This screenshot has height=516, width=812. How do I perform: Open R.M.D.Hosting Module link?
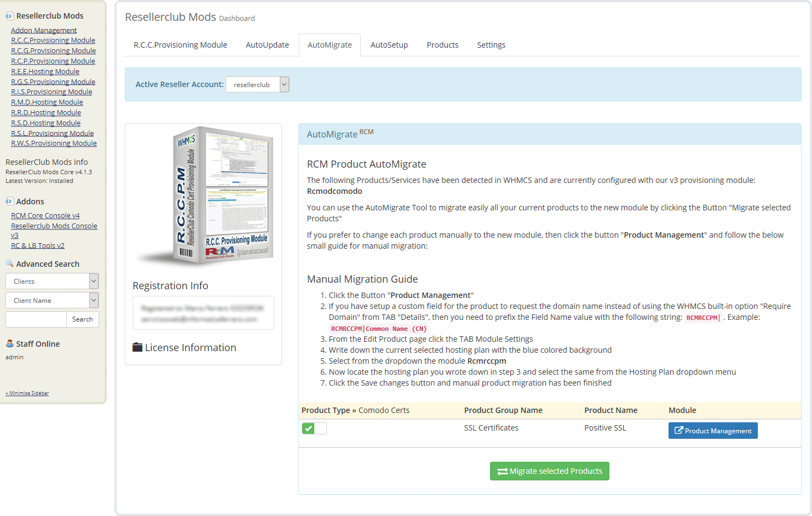coord(47,102)
